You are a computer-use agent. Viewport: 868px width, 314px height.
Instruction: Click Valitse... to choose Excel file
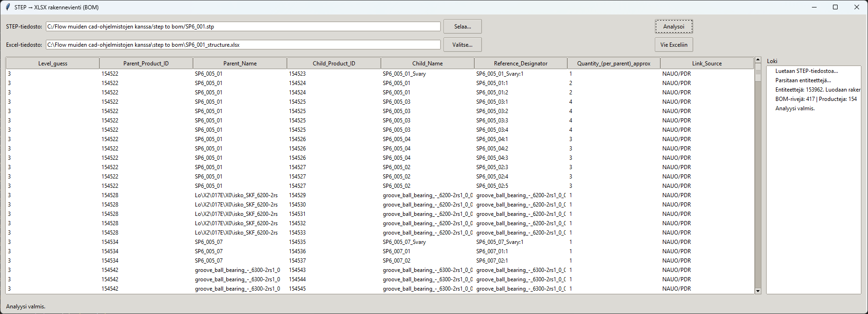pos(462,45)
